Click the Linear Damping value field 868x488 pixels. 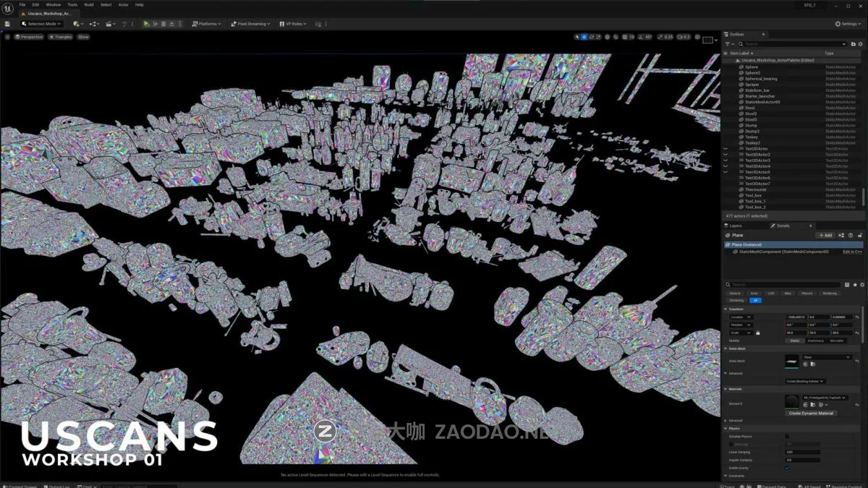coord(802,452)
